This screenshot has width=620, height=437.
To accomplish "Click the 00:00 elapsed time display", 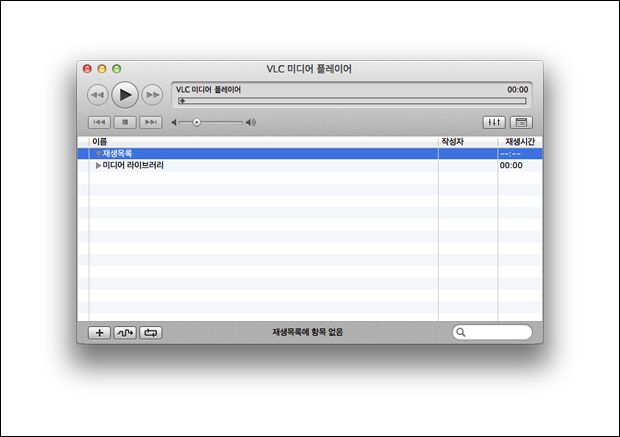I will coord(518,90).
